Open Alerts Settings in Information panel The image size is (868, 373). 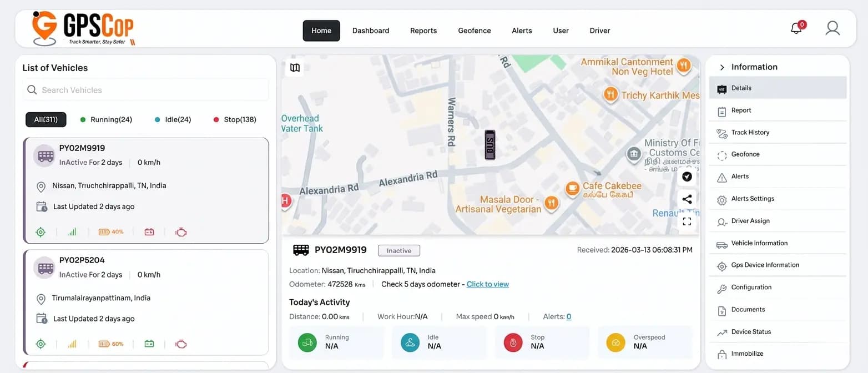coord(778,199)
